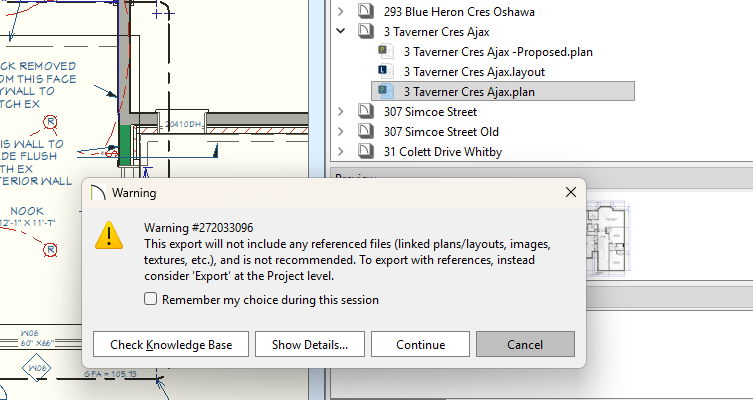753x400 pixels.
Task: Click the app icon in Warning title bar
Action: pyautogui.click(x=97, y=192)
